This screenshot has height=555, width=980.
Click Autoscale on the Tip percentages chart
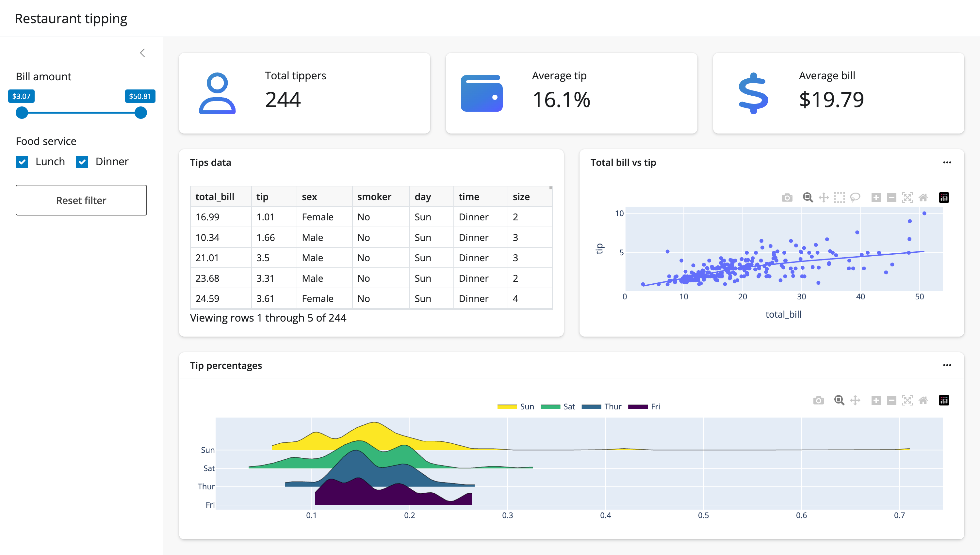[x=907, y=400]
